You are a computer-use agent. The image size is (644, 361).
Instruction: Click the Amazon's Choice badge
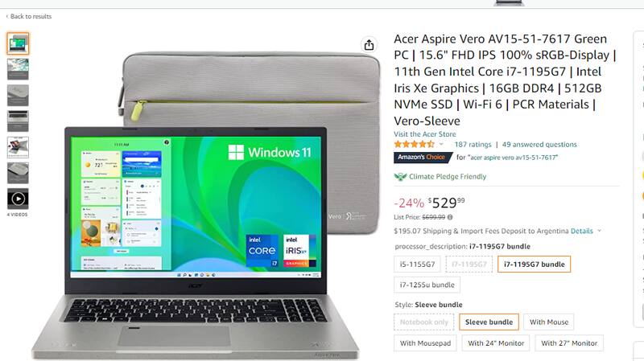coord(423,157)
